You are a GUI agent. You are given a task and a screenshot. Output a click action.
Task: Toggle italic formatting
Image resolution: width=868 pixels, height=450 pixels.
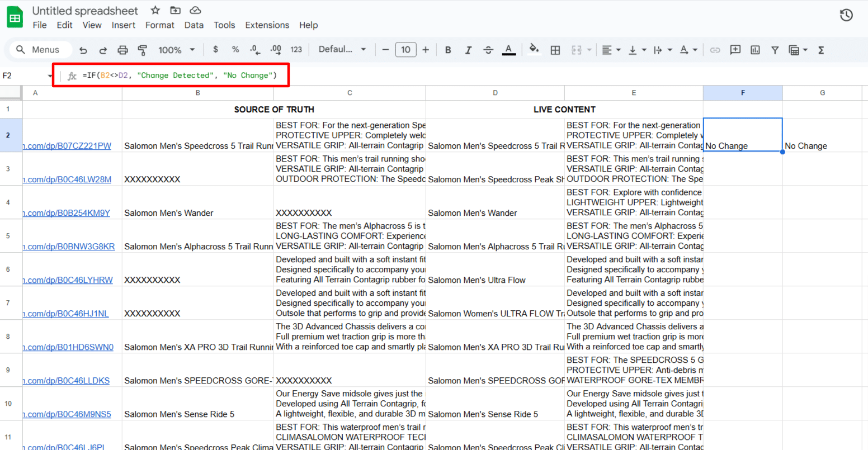[x=468, y=50]
